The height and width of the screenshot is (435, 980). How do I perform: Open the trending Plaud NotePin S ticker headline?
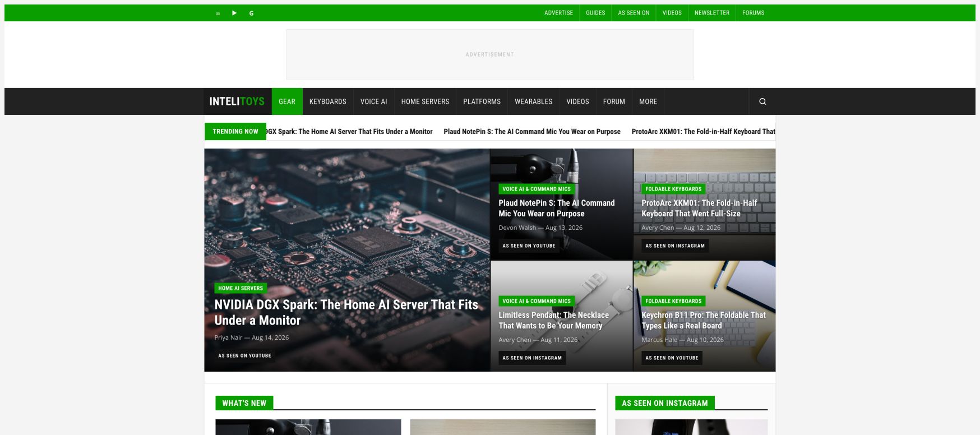click(532, 132)
